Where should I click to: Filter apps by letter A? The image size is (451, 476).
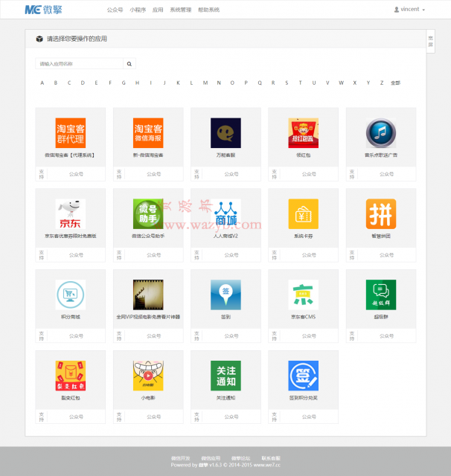[42, 83]
